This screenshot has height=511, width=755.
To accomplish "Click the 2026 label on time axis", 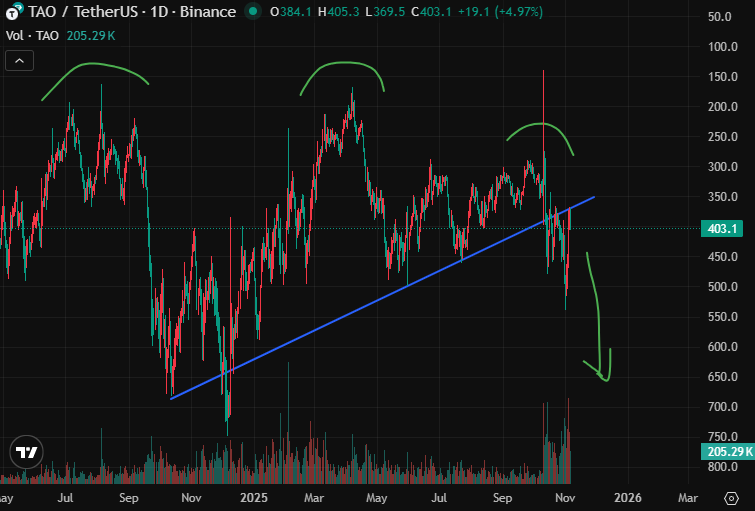I will pyautogui.click(x=627, y=498).
